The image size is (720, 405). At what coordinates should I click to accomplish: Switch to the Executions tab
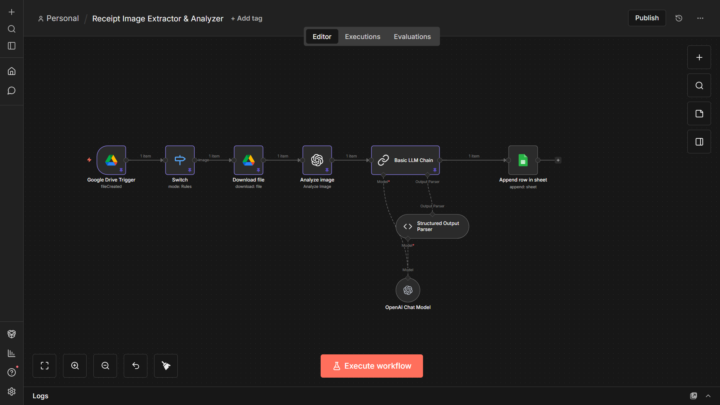[x=362, y=37]
